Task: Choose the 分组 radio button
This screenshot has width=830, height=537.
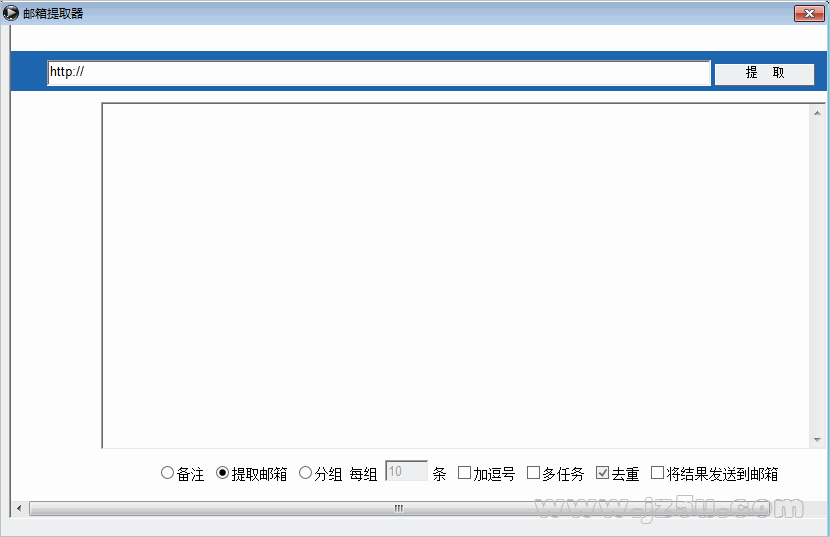Action: [305, 473]
